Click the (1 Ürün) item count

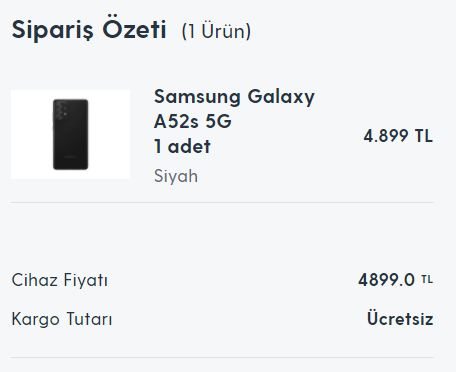tap(216, 31)
